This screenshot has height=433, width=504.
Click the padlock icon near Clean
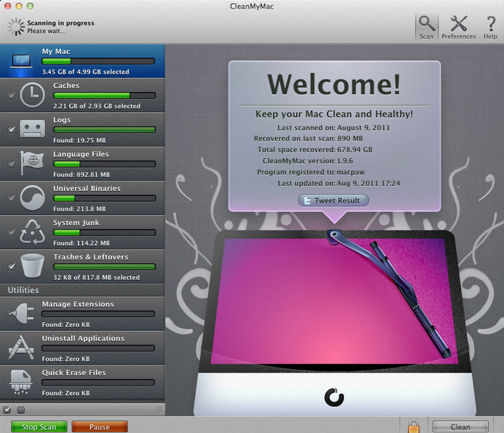click(x=414, y=426)
